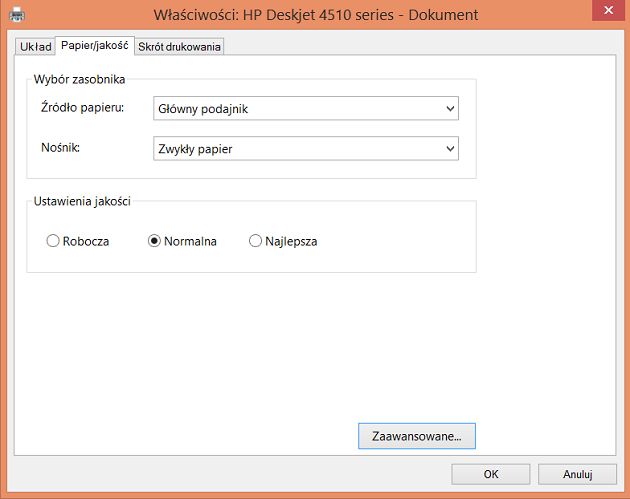Click the Ustawienia jakości group label
Image resolution: width=630 pixels, height=499 pixels.
tap(82, 201)
